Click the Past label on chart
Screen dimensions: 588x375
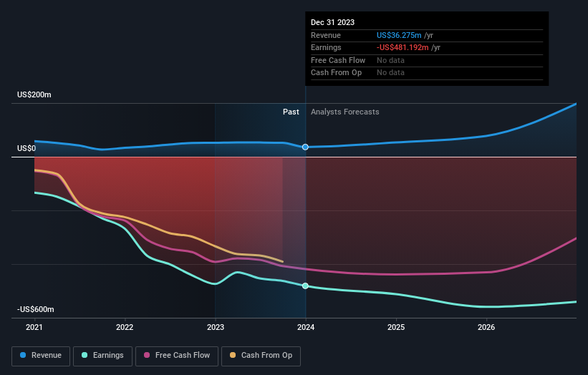point(291,112)
